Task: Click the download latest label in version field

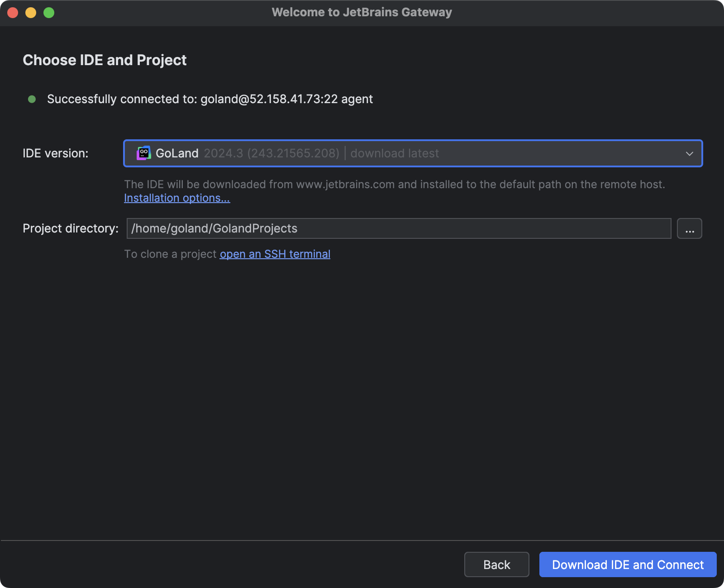Action: pyautogui.click(x=395, y=153)
